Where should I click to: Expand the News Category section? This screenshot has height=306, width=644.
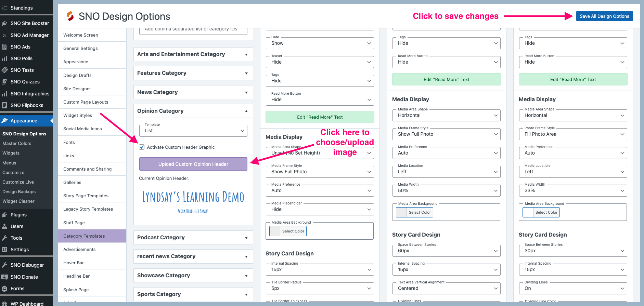click(193, 92)
